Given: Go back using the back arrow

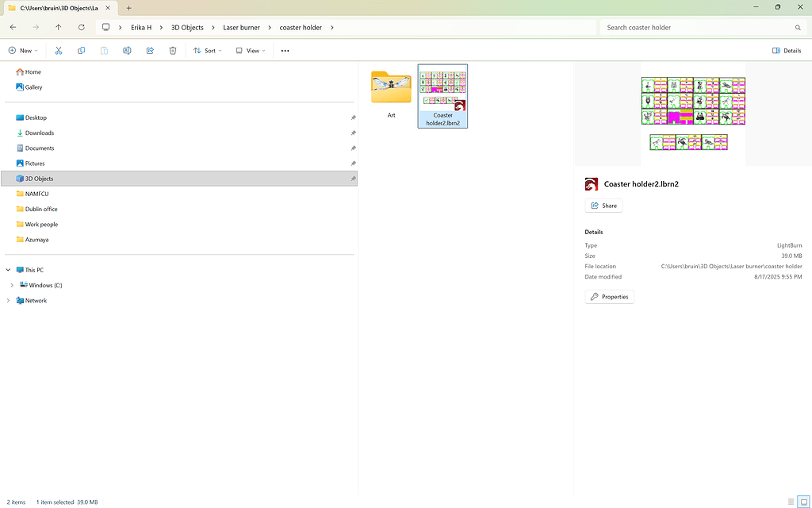Looking at the screenshot, I should [13, 26].
